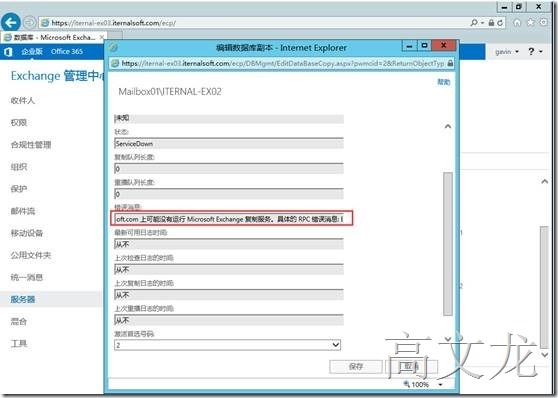558x398 pixels.
Task: Open 保护 in the left navigation
Action: click(x=19, y=189)
